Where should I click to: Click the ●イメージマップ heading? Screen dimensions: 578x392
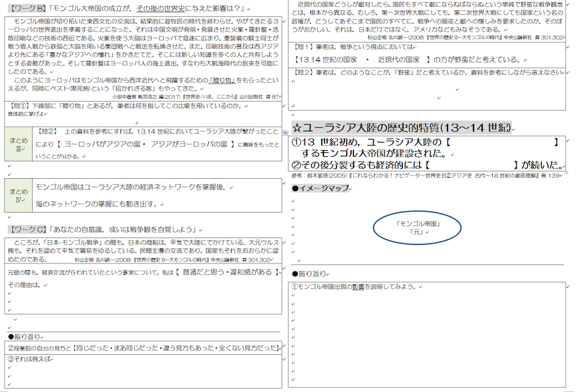(320, 188)
